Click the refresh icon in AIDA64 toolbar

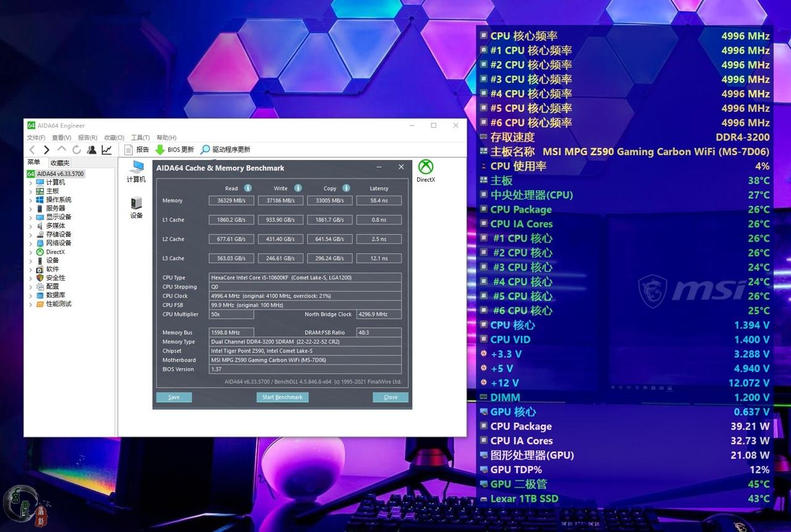(77, 150)
